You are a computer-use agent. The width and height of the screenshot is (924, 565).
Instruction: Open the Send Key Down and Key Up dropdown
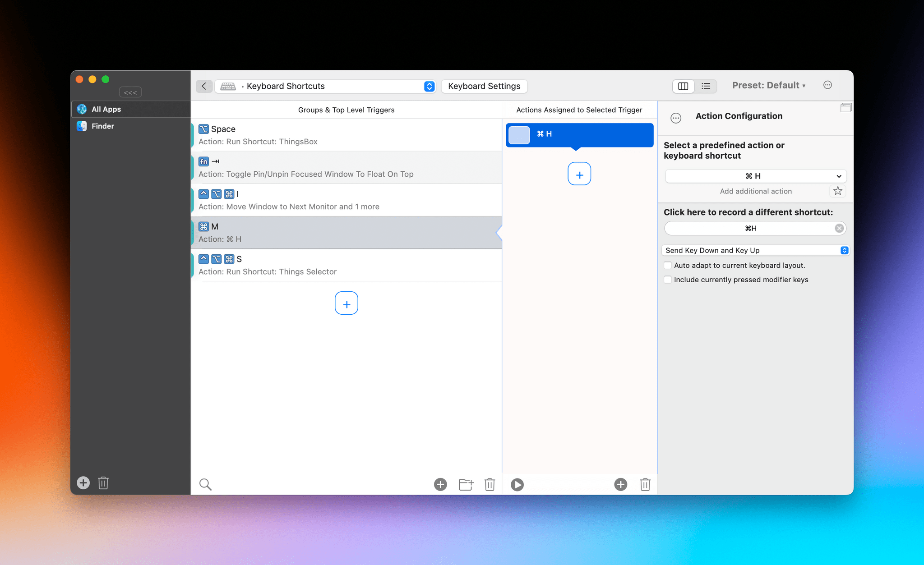(x=755, y=250)
